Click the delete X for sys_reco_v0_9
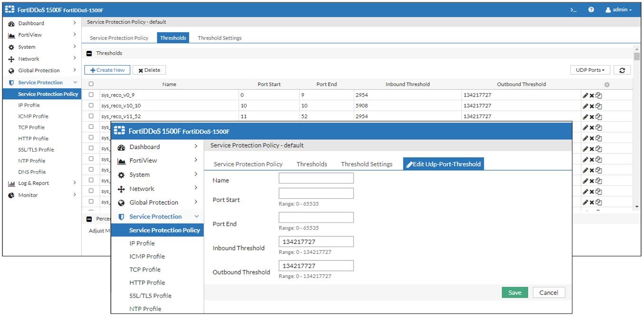644x316 pixels. point(592,95)
